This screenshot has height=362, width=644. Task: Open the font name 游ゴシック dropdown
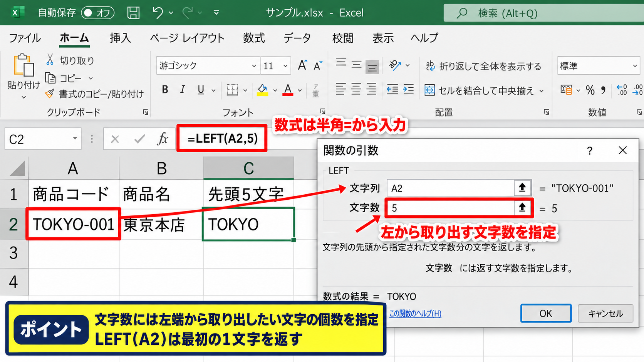click(x=254, y=66)
